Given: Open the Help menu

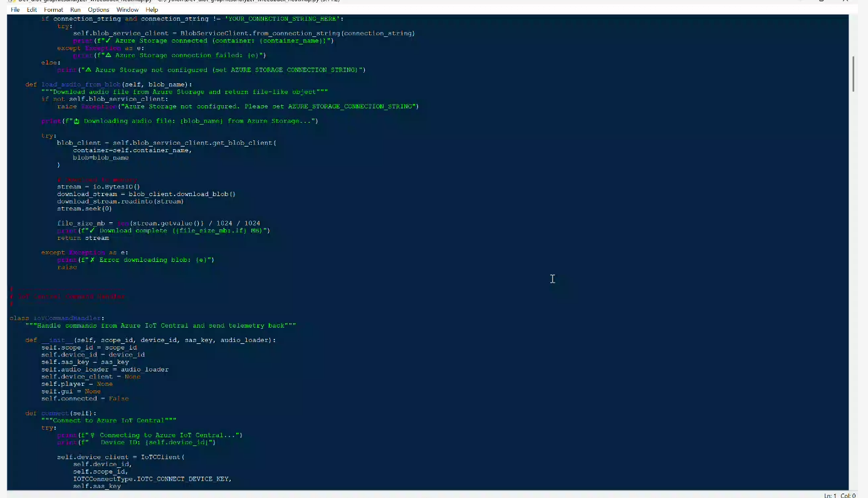Looking at the screenshot, I should pos(152,10).
